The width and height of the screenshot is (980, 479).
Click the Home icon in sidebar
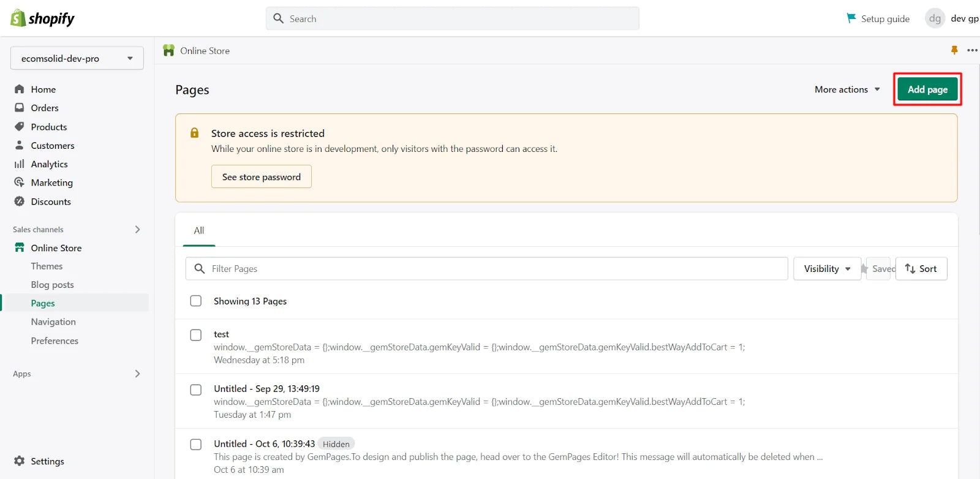(x=20, y=89)
